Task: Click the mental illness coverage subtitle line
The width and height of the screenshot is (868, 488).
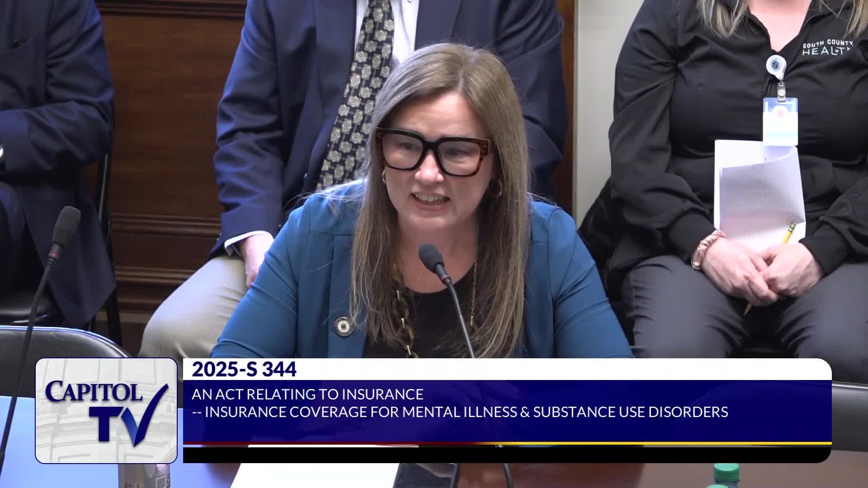Action: 460,412
